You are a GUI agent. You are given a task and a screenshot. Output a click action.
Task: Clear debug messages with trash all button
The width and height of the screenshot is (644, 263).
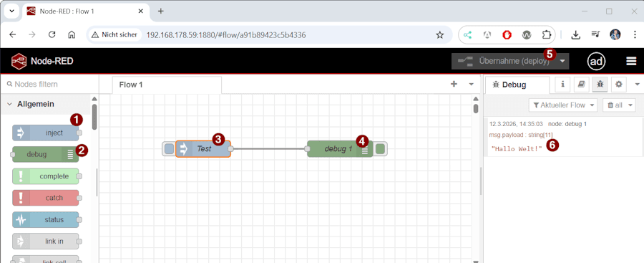615,105
